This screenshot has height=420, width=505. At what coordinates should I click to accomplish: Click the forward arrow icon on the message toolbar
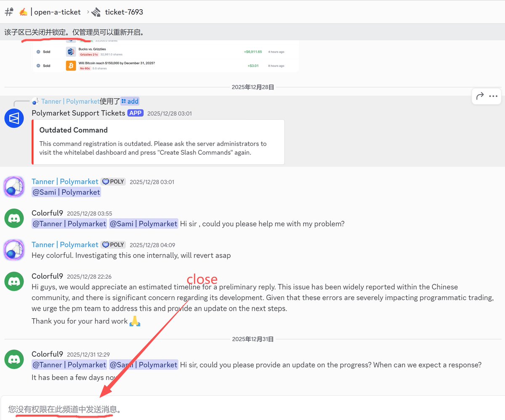(480, 96)
